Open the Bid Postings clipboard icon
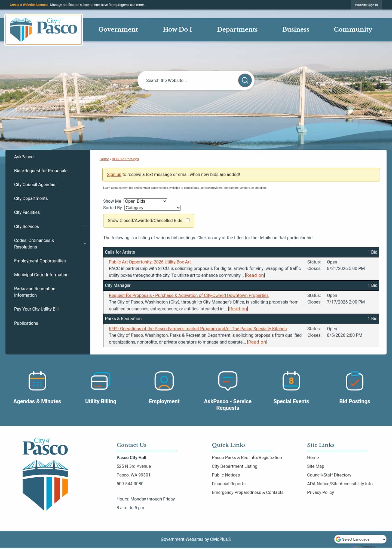This screenshot has height=549, width=392. tap(355, 381)
